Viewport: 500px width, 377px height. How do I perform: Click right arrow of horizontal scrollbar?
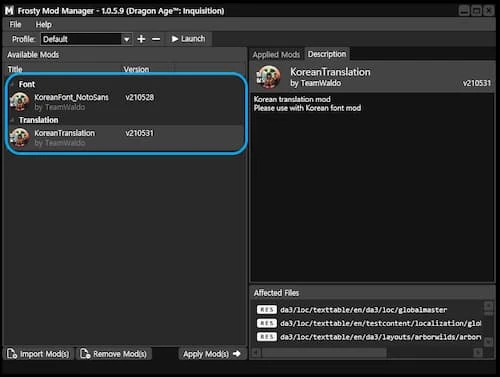478,353
